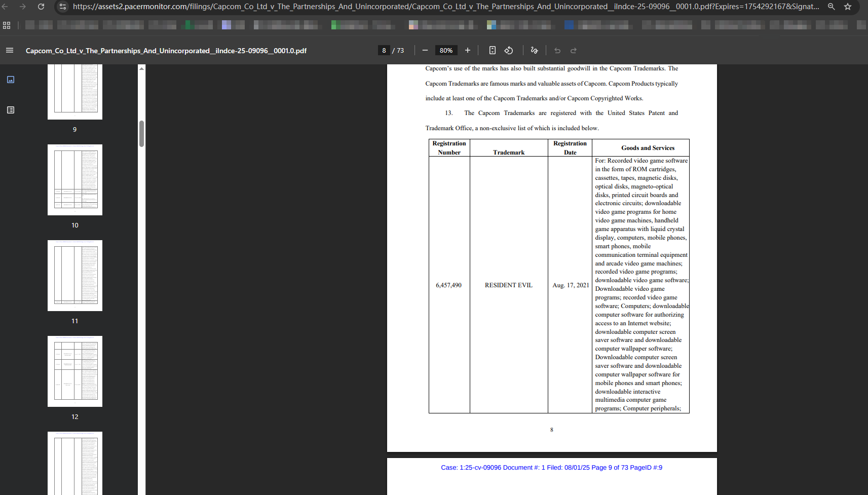Go forward in browser history

coord(22,7)
